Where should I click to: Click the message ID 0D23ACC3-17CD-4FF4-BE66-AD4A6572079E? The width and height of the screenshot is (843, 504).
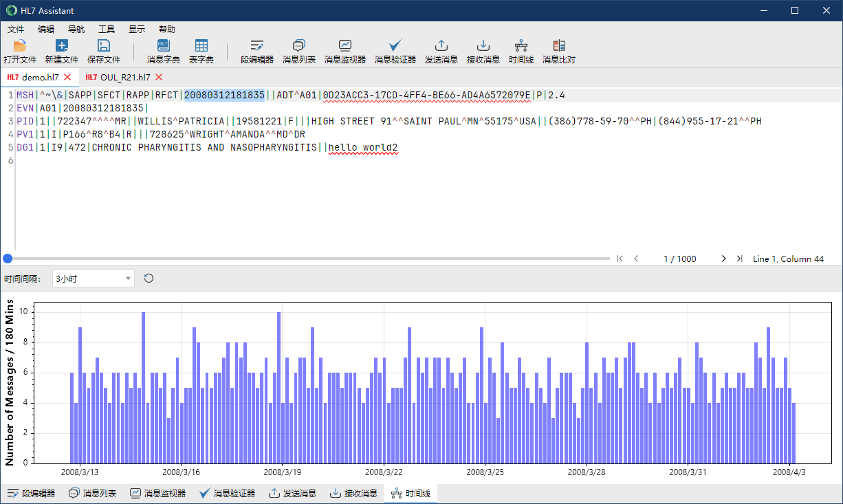(x=427, y=95)
